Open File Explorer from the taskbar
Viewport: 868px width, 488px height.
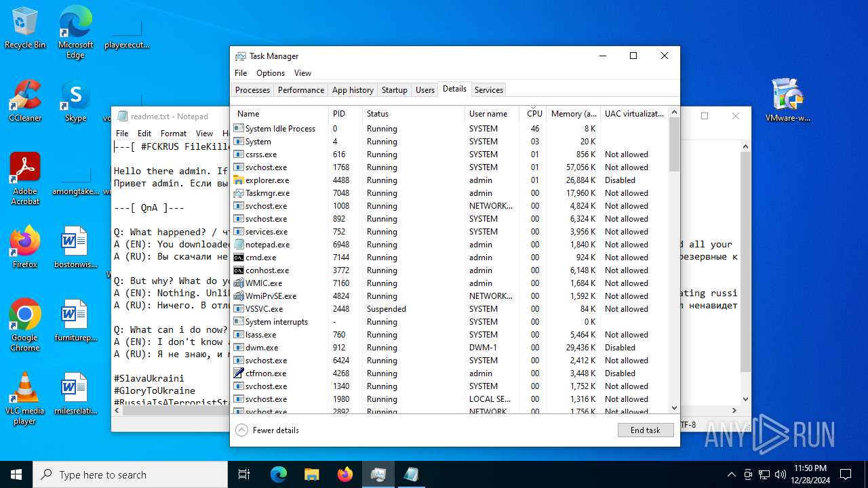pyautogui.click(x=311, y=474)
